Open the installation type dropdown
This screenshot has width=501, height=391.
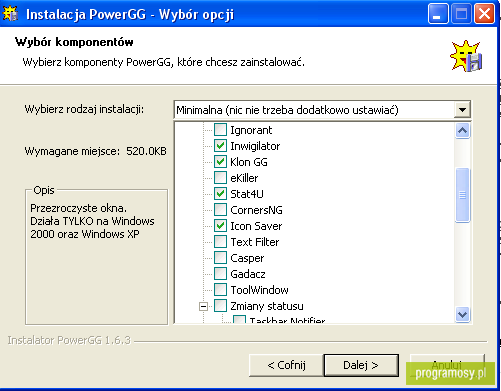click(322, 110)
